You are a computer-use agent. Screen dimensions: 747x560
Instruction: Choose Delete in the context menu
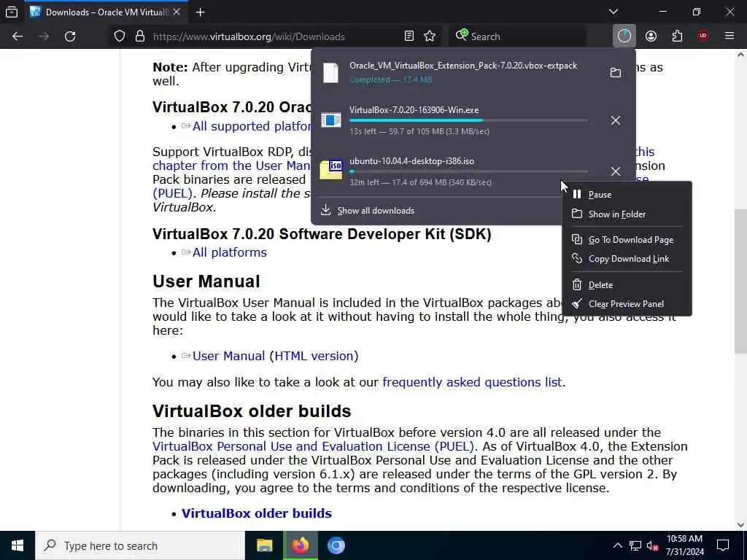[627, 285]
